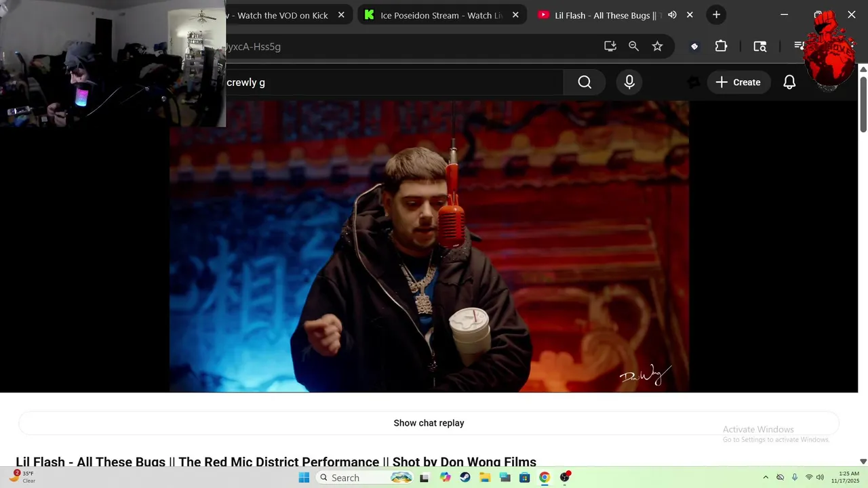Close the Lil Flash YouTube tab
Image resolution: width=868 pixels, height=488 pixels.
tap(690, 15)
